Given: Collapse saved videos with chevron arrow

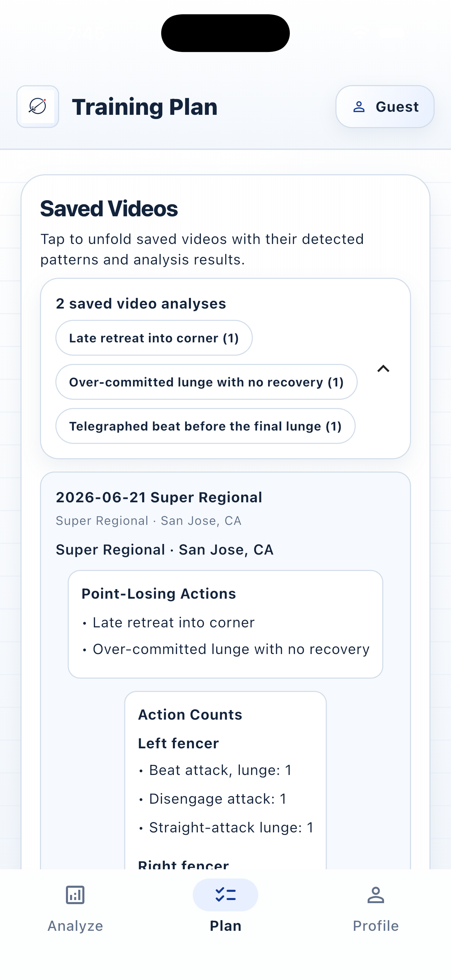Looking at the screenshot, I should tap(383, 368).
